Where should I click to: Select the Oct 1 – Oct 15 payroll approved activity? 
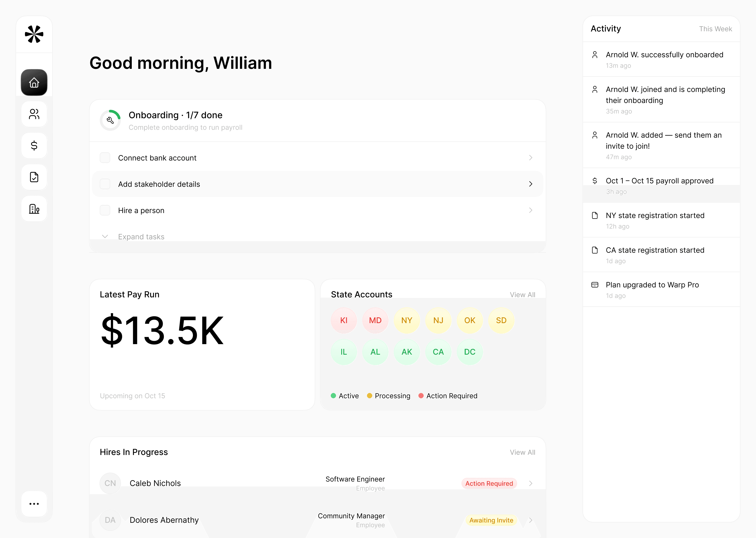(659, 181)
